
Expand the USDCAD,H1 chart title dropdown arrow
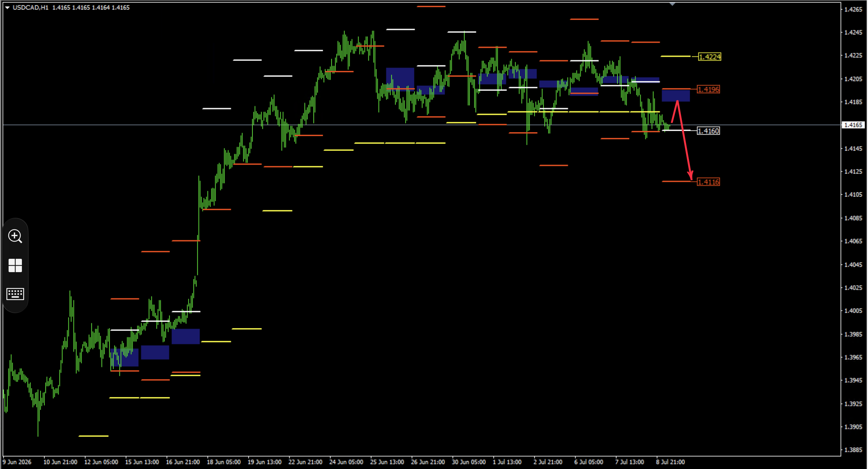pyautogui.click(x=7, y=7)
